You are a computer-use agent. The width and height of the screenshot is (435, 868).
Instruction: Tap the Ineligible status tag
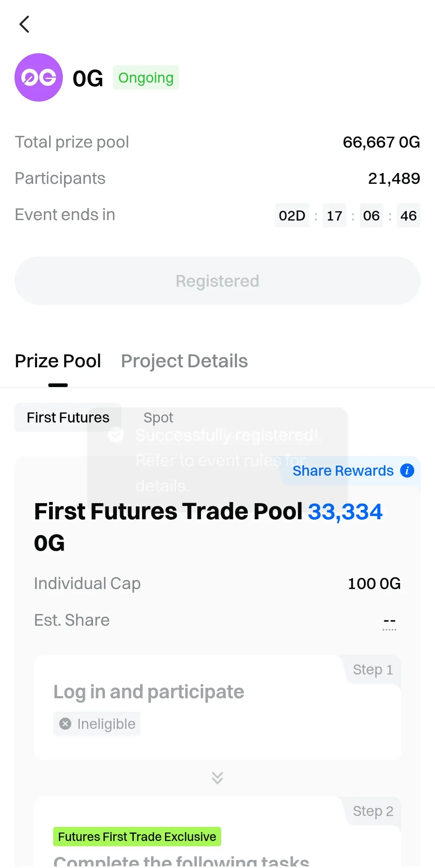pos(97,724)
